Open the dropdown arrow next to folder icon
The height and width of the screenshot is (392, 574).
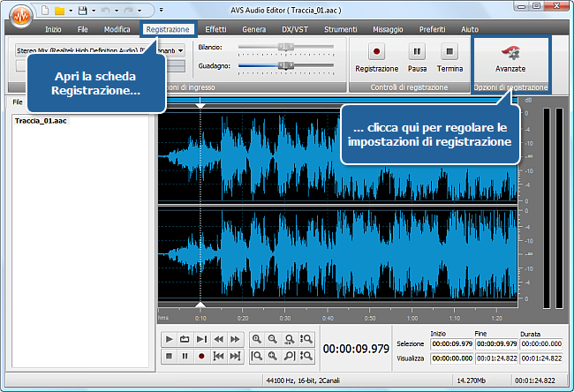tap(70, 11)
